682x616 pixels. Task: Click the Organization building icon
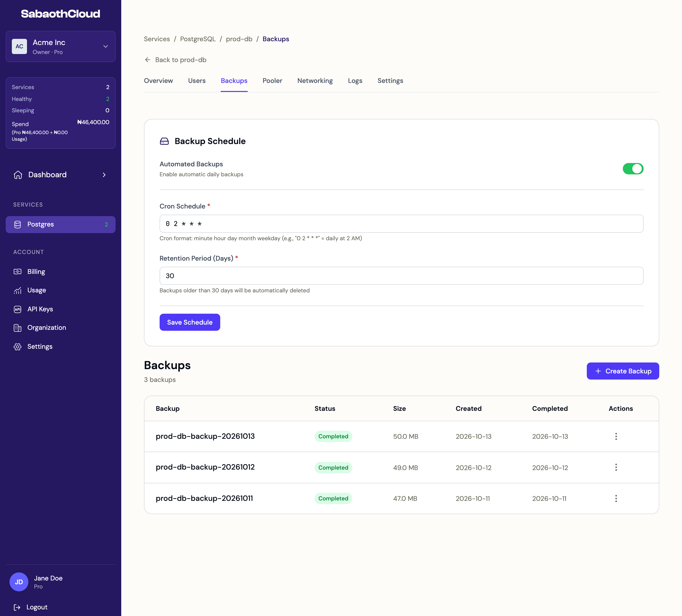pyautogui.click(x=18, y=328)
